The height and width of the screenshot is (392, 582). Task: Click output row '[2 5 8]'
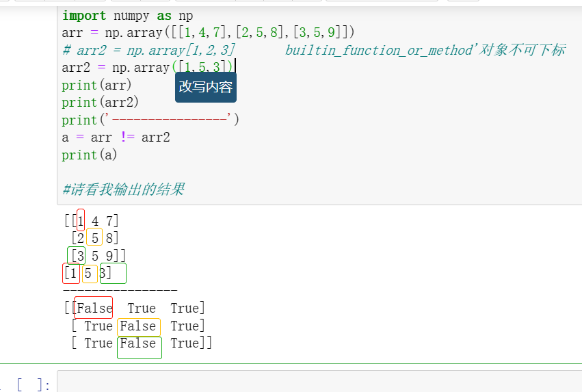point(95,238)
